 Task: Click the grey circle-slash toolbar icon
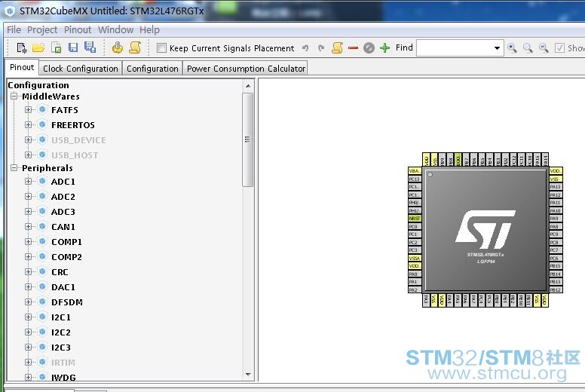(x=369, y=48)
